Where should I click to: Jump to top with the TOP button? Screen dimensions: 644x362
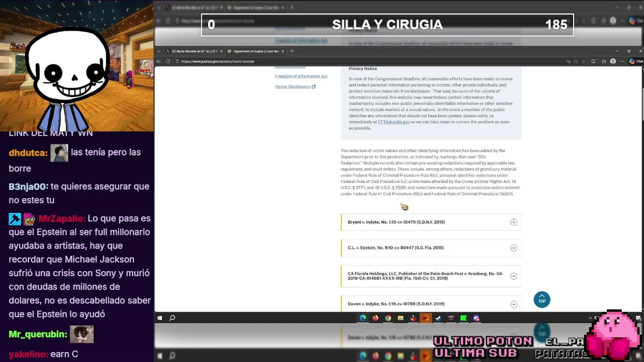(x=542, y=300)
